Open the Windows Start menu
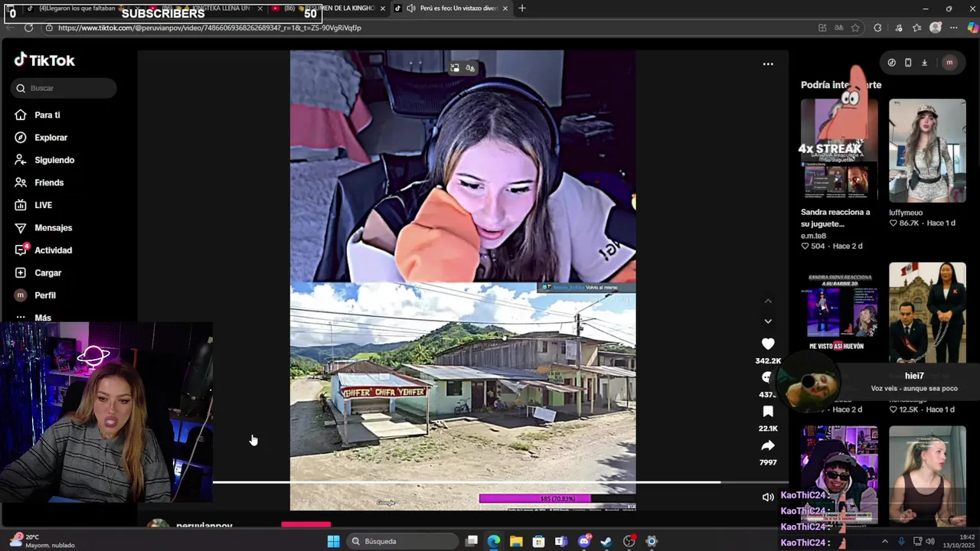The height and width of the screenshot is (551, 980). click(x=333, y=542)
